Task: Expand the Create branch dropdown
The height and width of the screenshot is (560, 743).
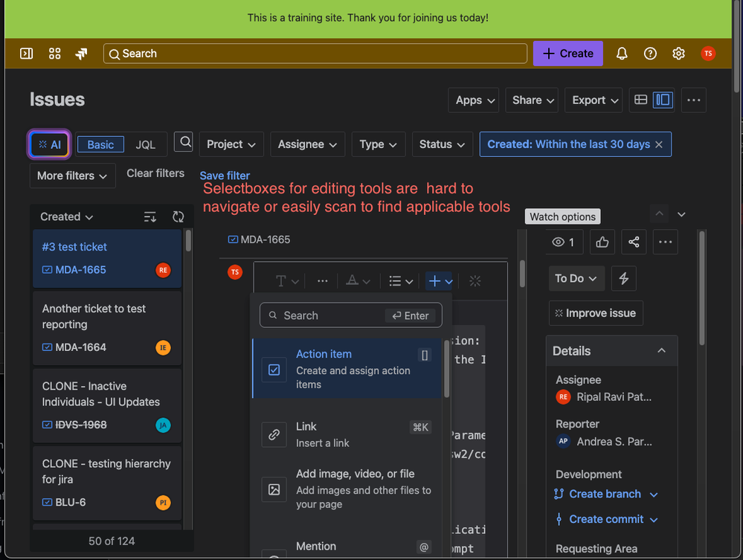Action: click(x=653, y=494)
